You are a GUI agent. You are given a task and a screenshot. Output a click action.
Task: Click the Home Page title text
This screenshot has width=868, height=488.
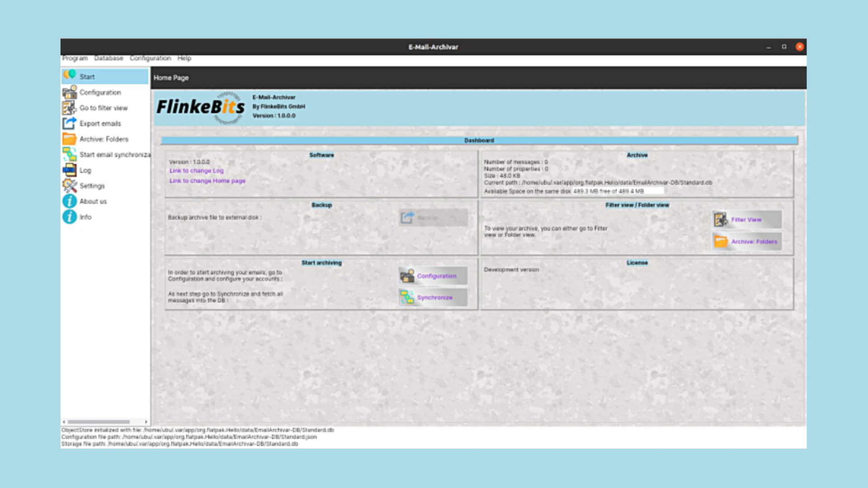pos(171,78)
